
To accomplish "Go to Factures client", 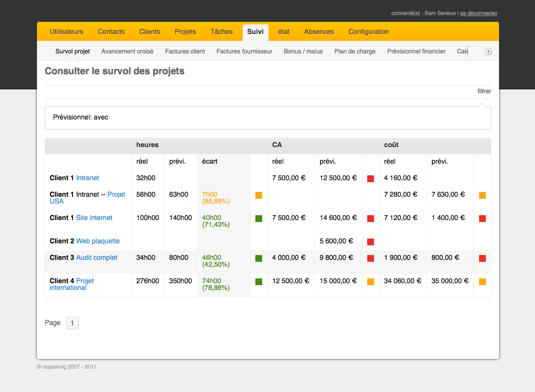I will (185, 51).
